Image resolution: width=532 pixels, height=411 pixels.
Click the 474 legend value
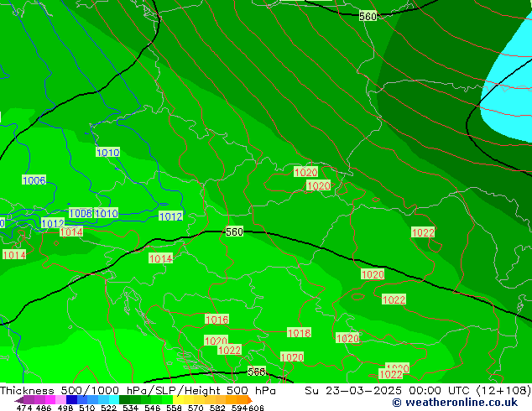click(x=24, y=408)
